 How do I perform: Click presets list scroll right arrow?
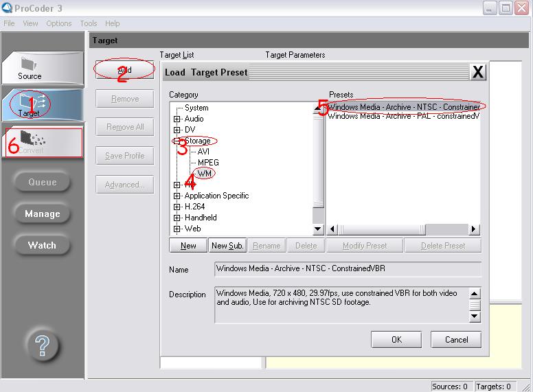[x=473, y=229]
